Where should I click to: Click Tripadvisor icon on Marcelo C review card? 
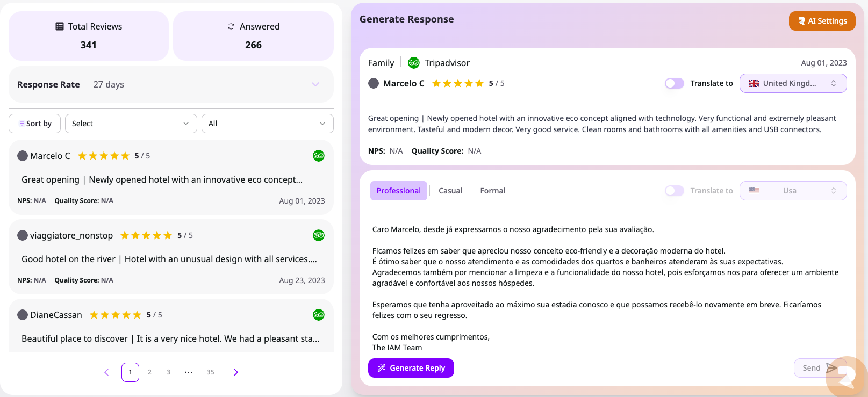[x=319, y=156]
